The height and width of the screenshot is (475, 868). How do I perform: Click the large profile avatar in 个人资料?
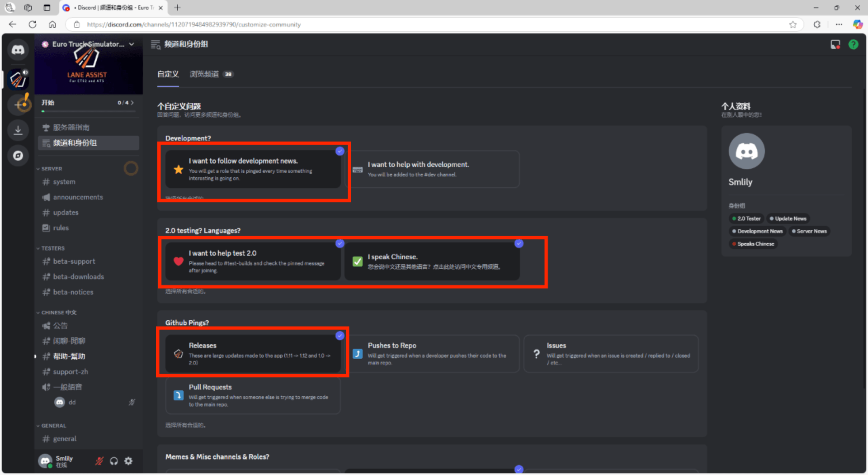click(x=746, y=151)
